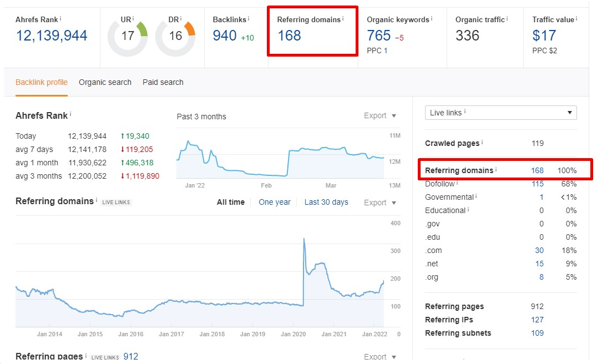This screenshot has width=597, height=364.
Task: Click the Referring pages 912 value
Action: coord(537,306)
